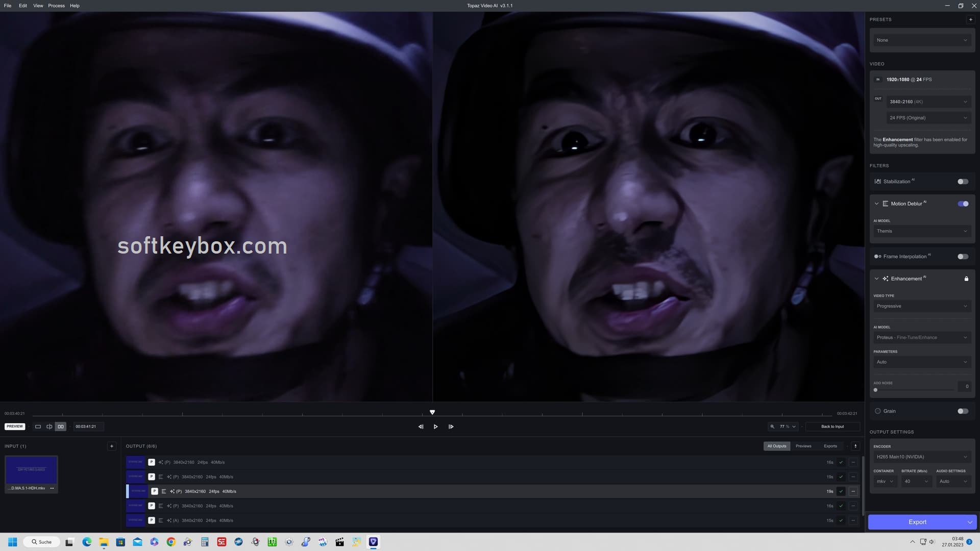Click Back to Input
The width and height of the screenshot is (980, 551).
click(832, 427)
